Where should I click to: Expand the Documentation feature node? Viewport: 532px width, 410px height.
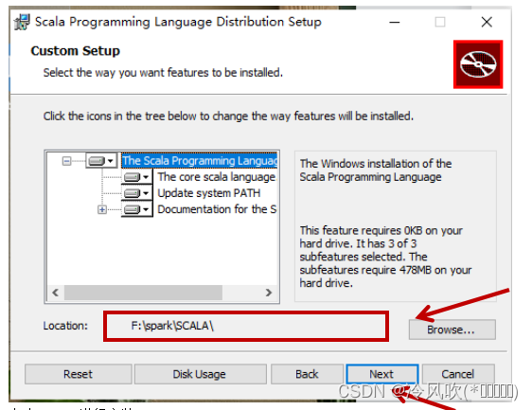tap(102, 209)
